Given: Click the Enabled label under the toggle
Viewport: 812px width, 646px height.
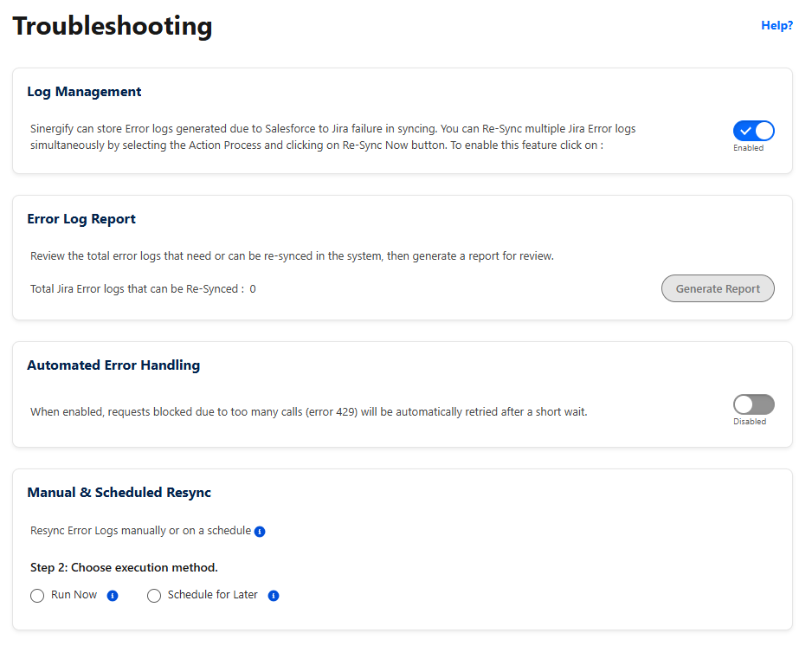Looking at the screenshot, I should (x=748, y=148).
